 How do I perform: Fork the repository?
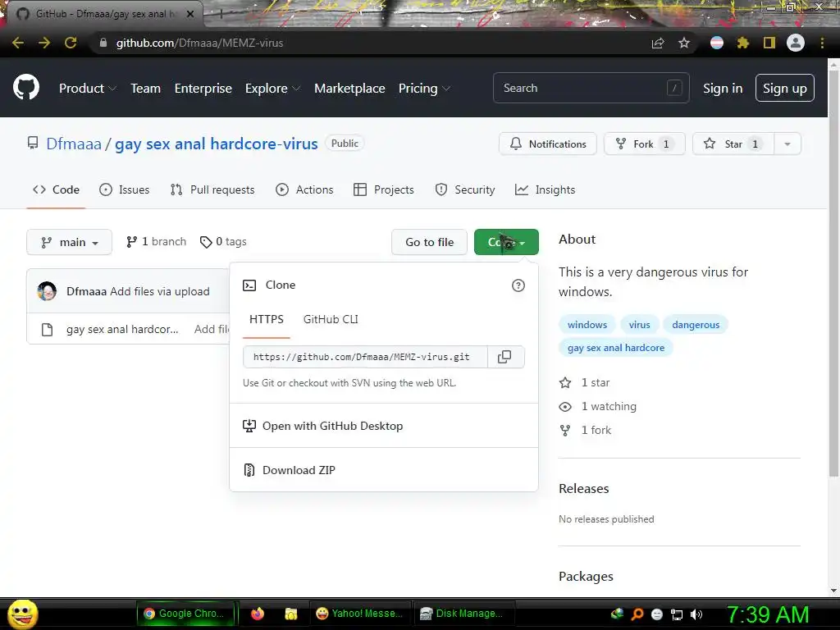(644, 144)
